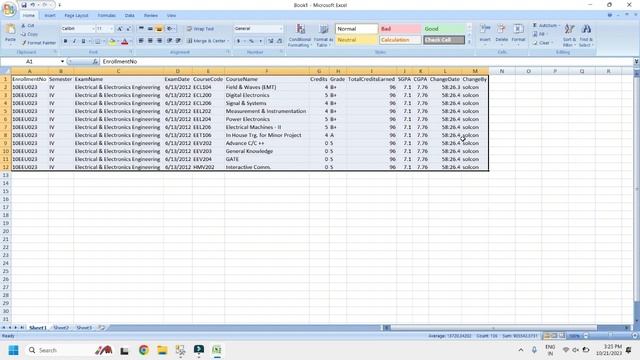The width and height of the screenshot is (640, 360).
Task: Apply Percent Style format
Action: tap(251, 41)
